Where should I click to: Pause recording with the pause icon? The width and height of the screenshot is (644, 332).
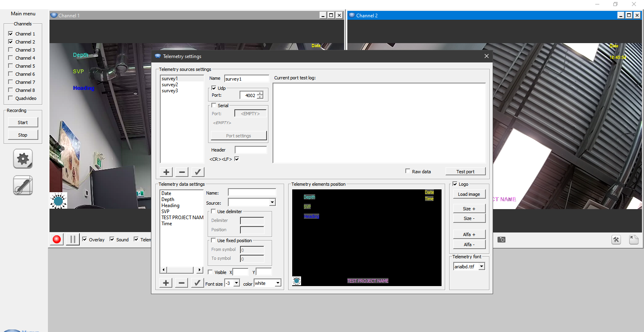coord(72,239)
